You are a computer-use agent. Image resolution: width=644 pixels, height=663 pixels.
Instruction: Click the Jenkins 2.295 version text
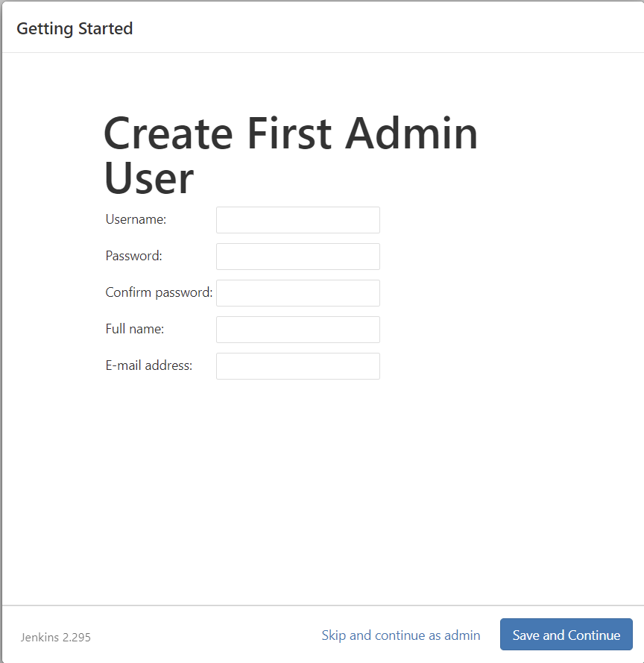[x=56, y=637]
